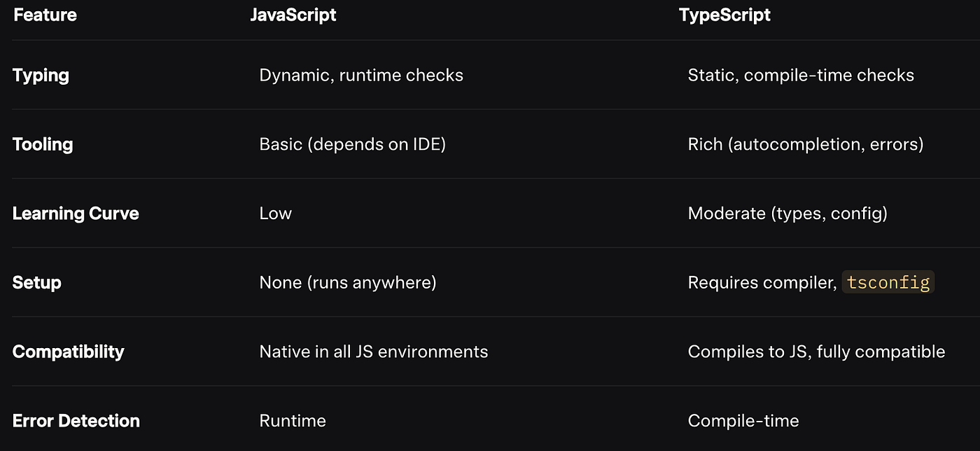The image size is (980, 451).
Task: Click the Feature column header
Action: pos(45,15)
